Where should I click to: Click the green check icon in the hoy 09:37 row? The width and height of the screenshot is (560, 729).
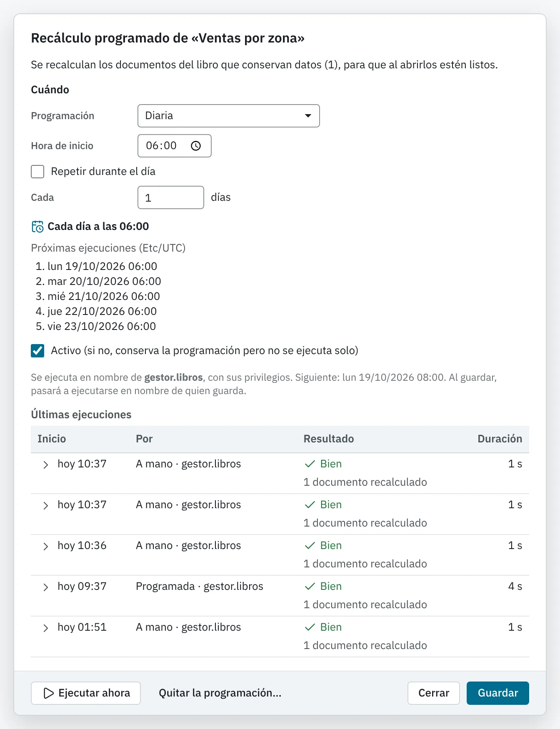click(310, 587)
